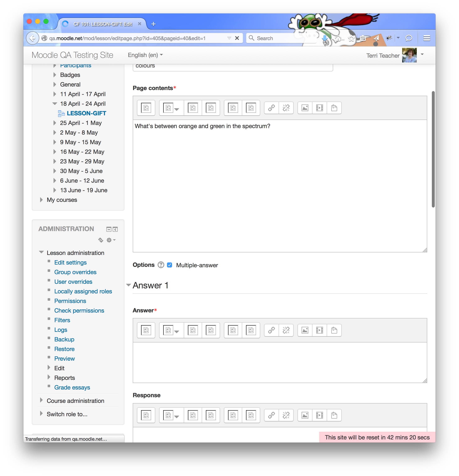Image resolution: width=459 pixels, height=476 pixels.
Task: Click the unlink icon in Response editor toolbar
Action: point(286,415)
